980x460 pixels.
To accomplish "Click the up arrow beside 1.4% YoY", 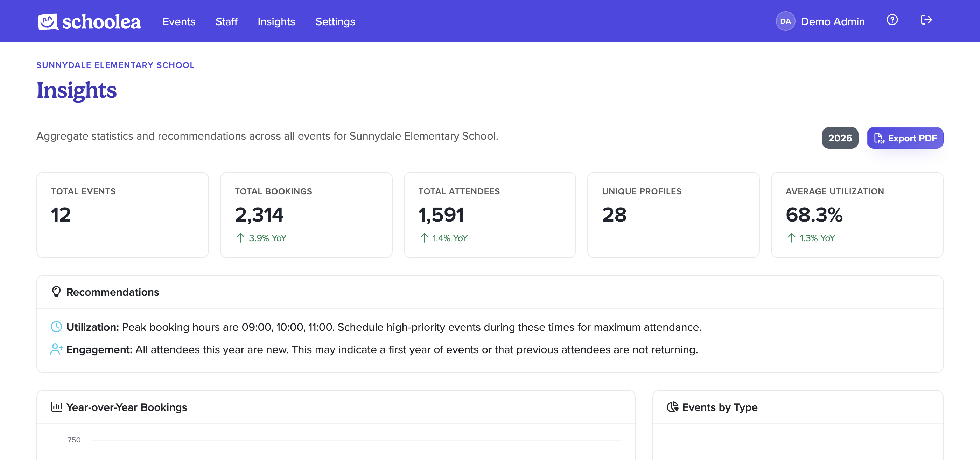I will pyautogui.click(x=424, y=238).
